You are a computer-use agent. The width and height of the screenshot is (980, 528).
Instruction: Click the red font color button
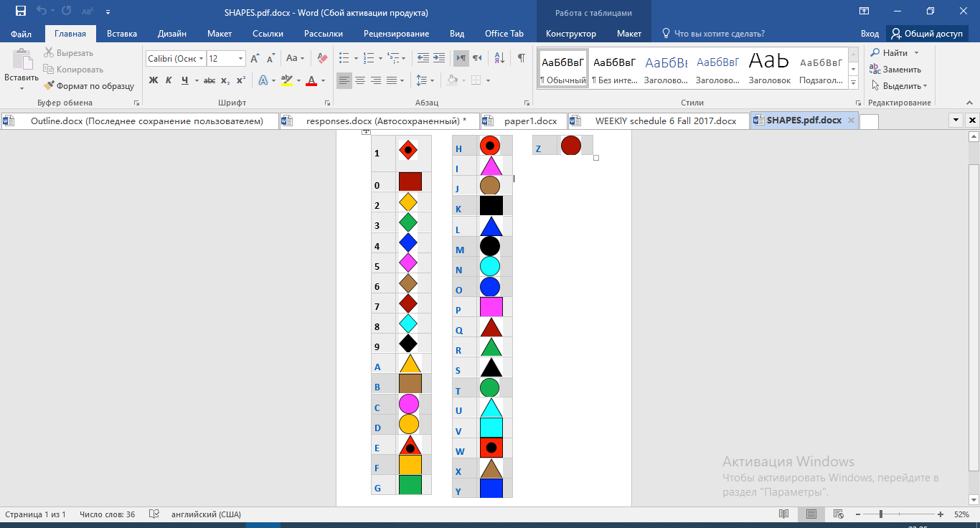click(x=311, y=80)
